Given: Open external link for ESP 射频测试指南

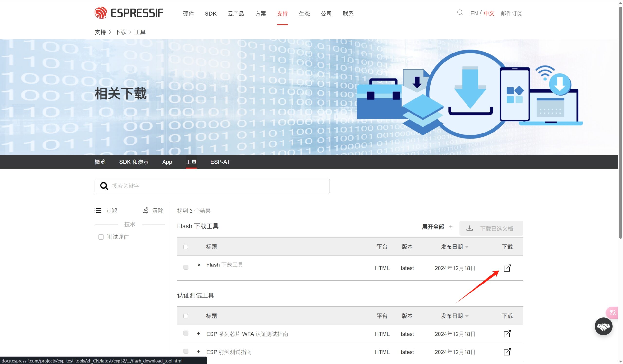Looking at the screenshot, I should (507, 352).
